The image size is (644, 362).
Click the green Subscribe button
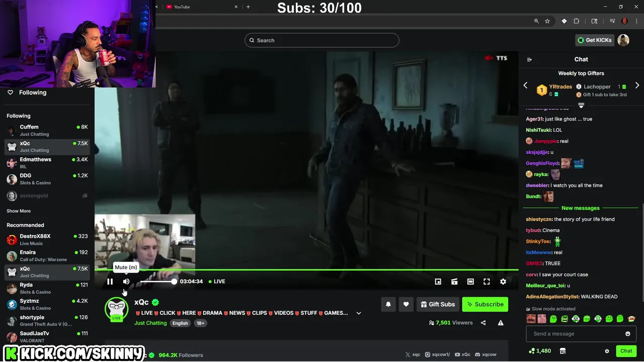pos(485,304)
